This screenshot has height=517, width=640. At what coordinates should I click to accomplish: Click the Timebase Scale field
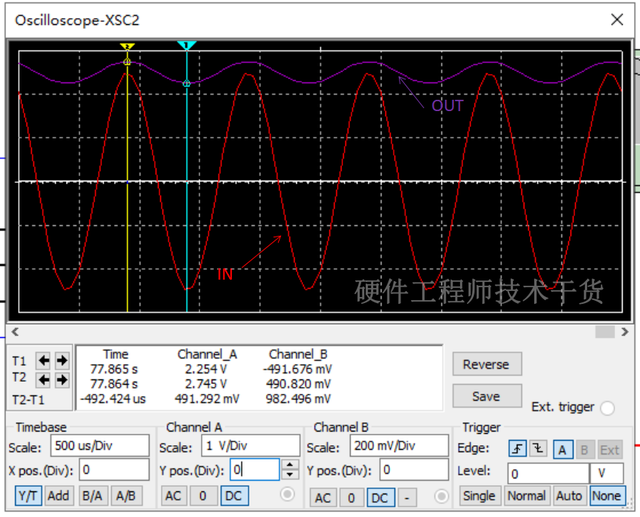pyautogui.click(x=98, y=445)
